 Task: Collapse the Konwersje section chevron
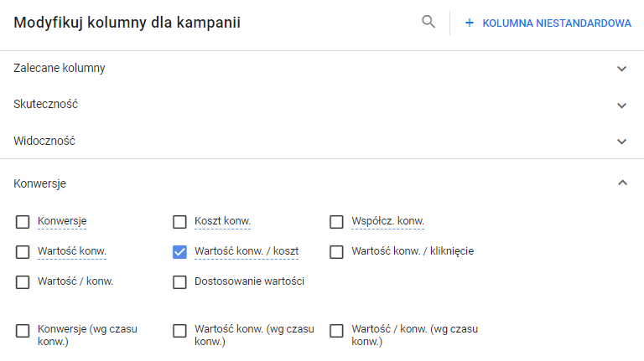point(621,183)
